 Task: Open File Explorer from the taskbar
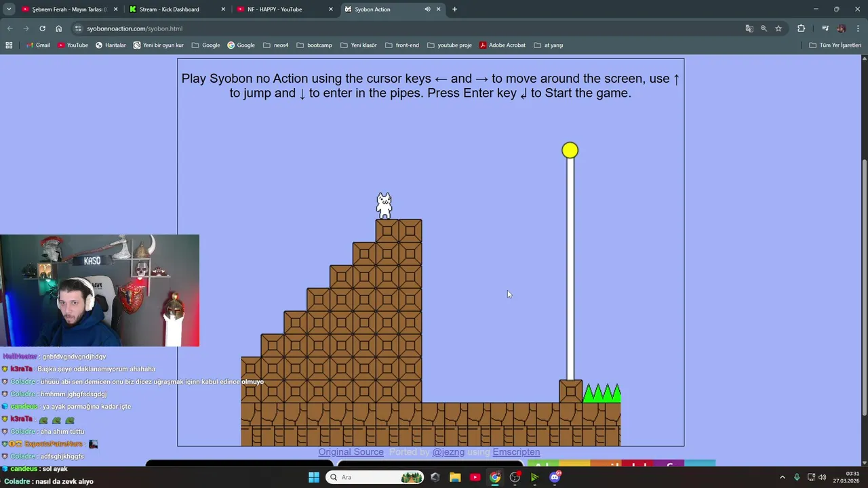coord(455,477)
